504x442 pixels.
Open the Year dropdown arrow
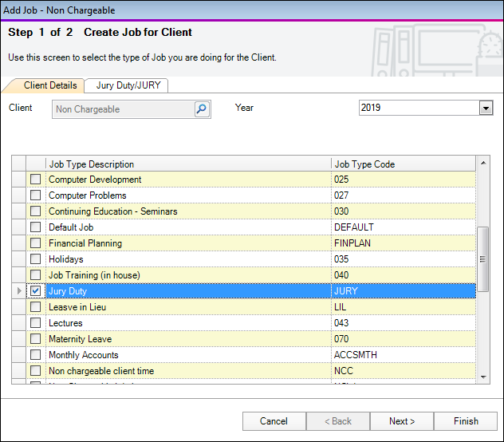pos(486,108)
